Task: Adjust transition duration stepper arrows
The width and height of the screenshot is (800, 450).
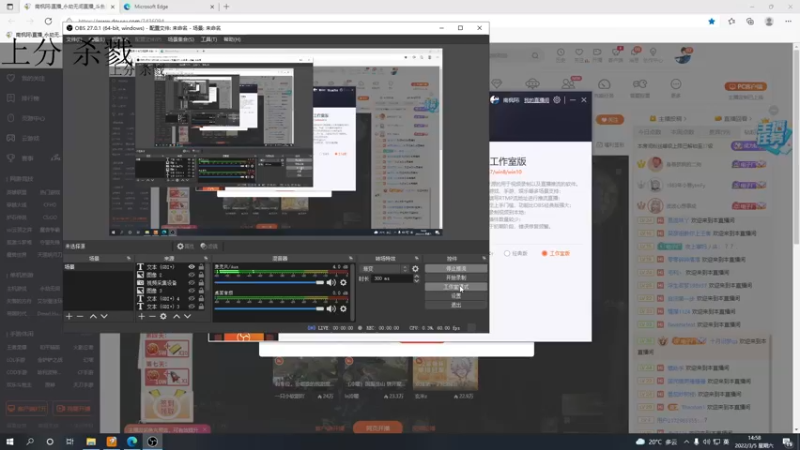Action: [416, 279]
